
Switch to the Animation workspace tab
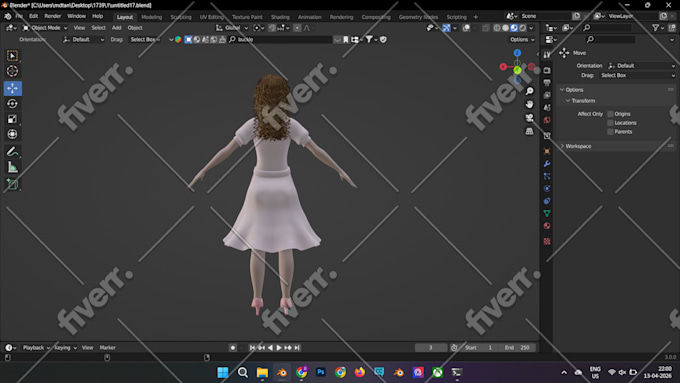310,17
